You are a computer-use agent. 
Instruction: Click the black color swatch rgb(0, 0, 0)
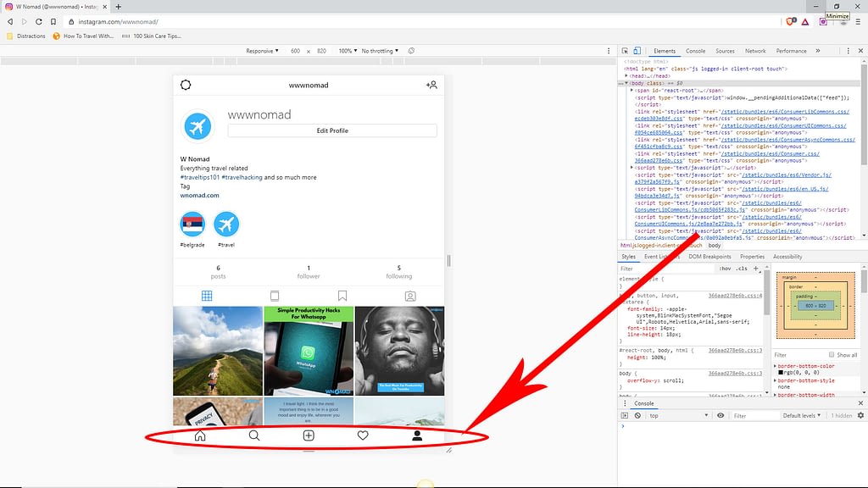tap(781, 373)
